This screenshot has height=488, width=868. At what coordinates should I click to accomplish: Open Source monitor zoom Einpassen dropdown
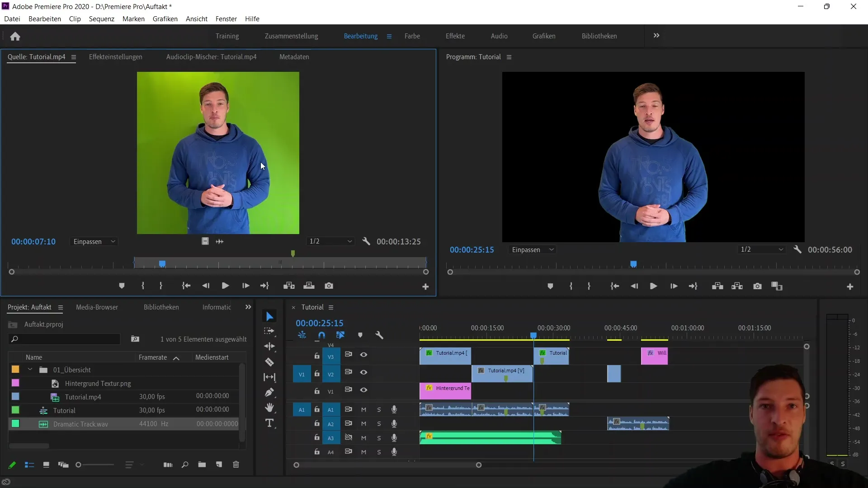[x=94, y=242]
